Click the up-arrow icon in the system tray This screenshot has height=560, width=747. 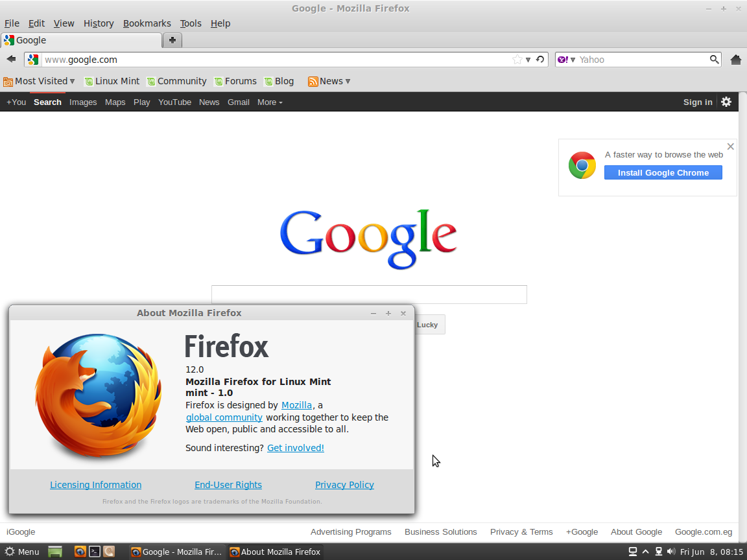tap(646, 552)
